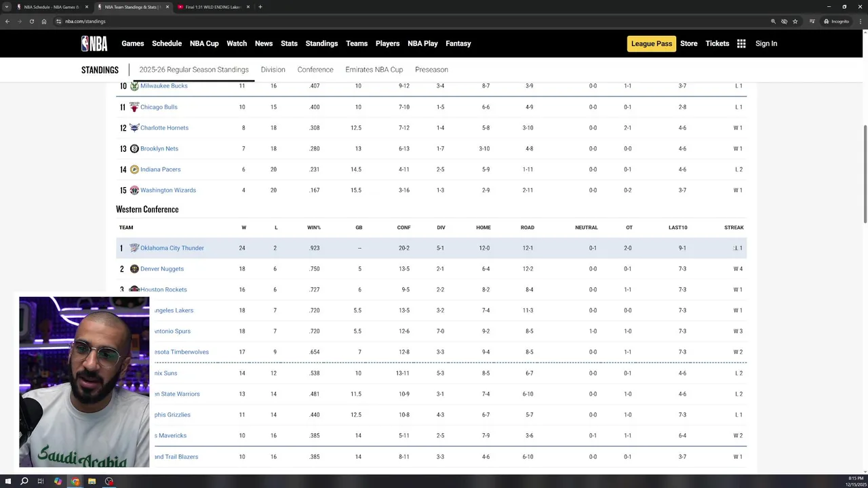The width and height of the screenshot is (868, 488).
Task: Open the Stats menu item
Action: point(289,43)
